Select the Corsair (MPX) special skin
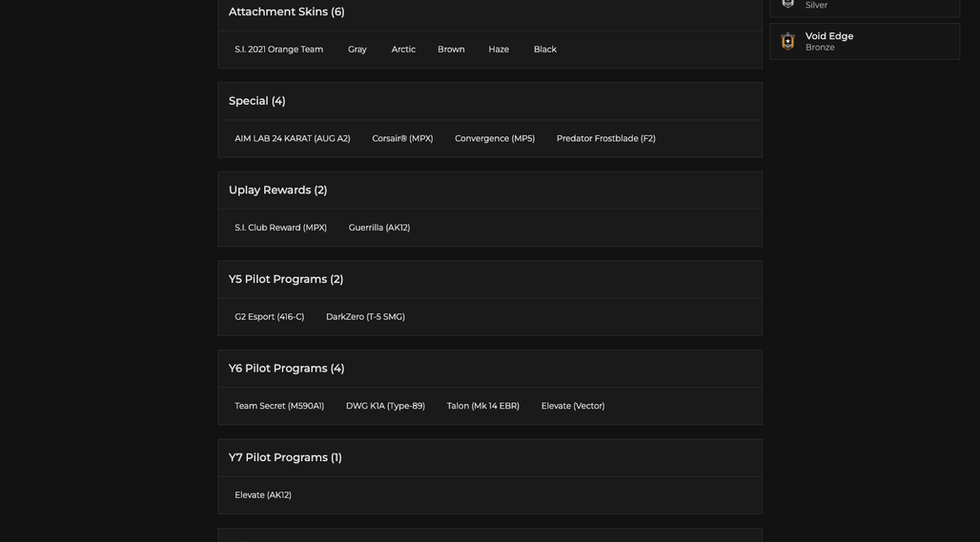The height and width of the screenshot is (542, 980). (402, 139)
